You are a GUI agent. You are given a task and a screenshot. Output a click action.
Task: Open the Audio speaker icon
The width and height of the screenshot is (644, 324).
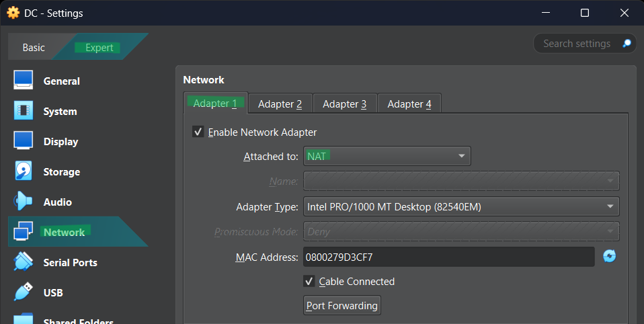click(23, 201)
